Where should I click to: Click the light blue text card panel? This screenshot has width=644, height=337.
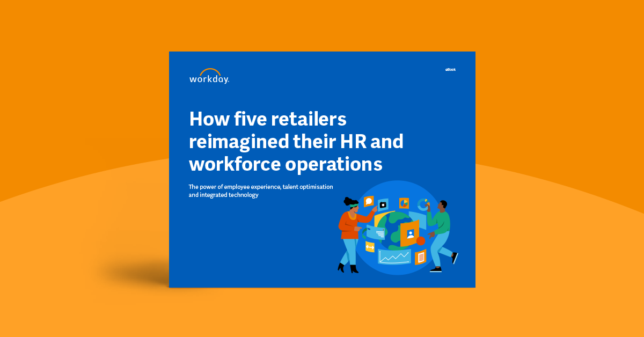pos(377,232)
